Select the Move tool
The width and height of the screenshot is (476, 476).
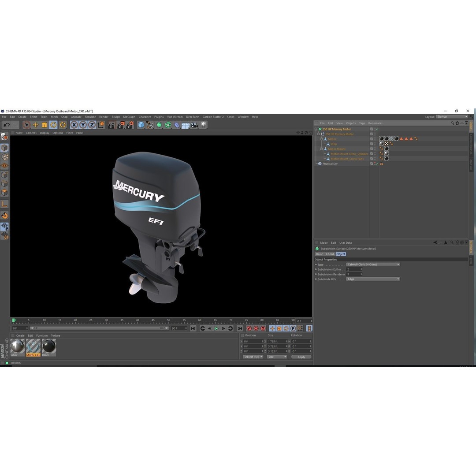click(36, 125)
